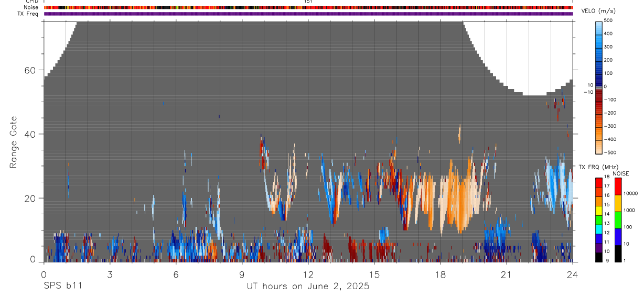The height and width of the screenshot is (297, 644).
Task: Pick the green swatch in NOISE legend
Action: (x=618, y=220)
